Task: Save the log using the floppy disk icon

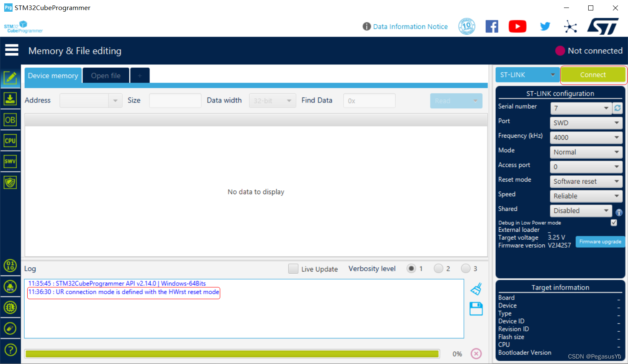Action: coord(476,308)
